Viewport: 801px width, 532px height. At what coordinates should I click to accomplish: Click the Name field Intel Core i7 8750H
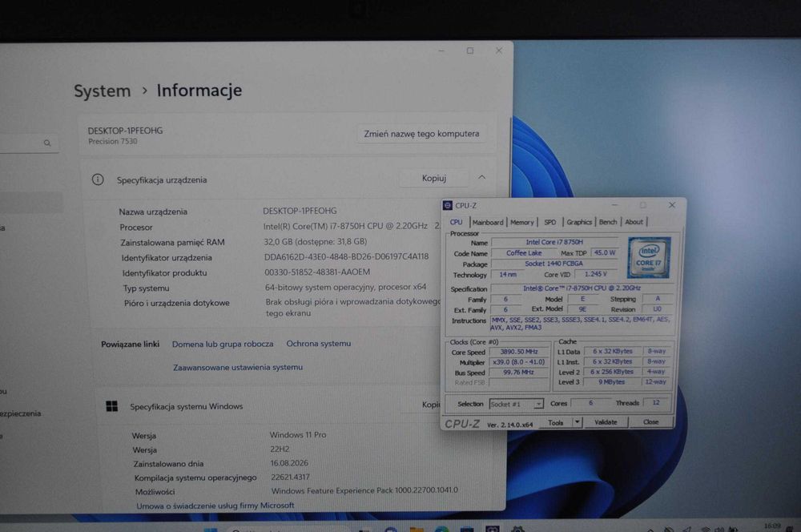[554, 242]
